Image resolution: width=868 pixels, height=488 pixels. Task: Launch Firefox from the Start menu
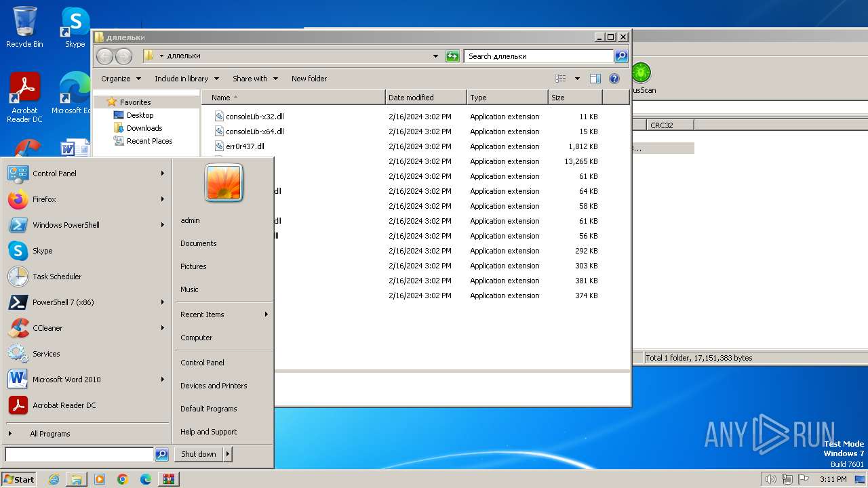(x=86, y=199)
